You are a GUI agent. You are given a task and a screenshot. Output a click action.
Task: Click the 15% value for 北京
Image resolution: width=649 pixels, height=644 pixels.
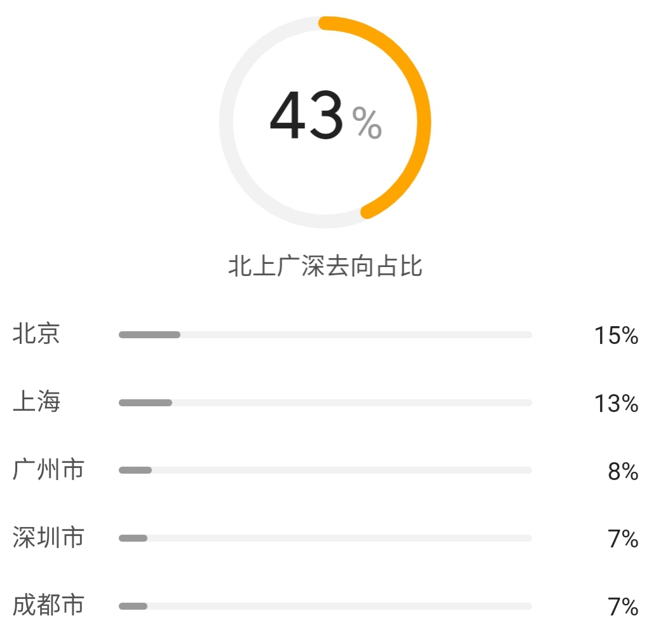coord(616,335)
